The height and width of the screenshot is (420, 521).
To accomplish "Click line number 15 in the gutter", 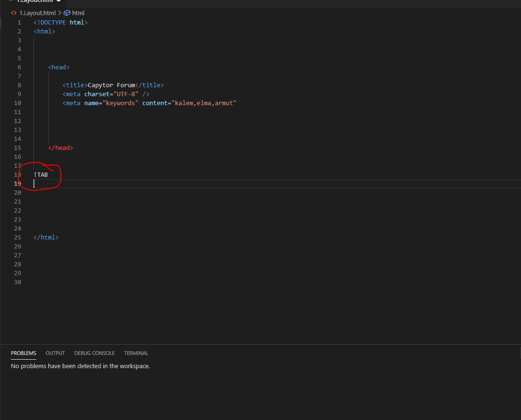I will pos(18,148).
